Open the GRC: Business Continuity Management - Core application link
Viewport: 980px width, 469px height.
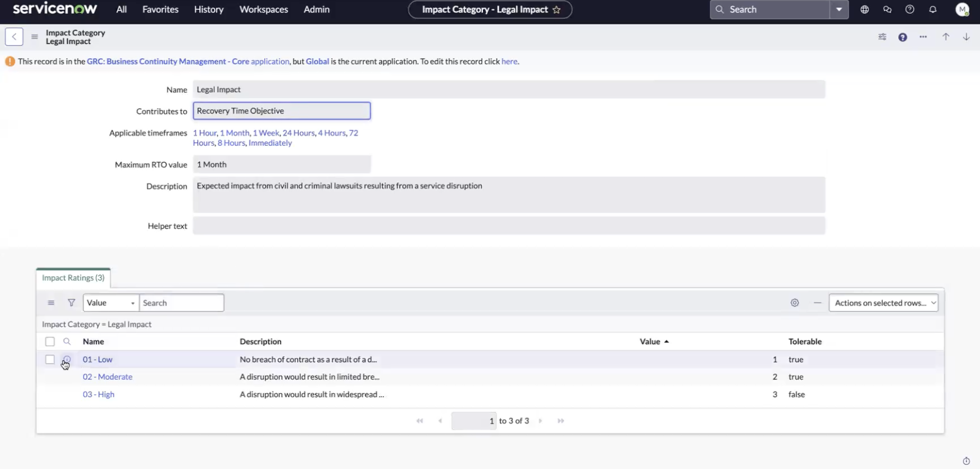[x=188, y=61]
